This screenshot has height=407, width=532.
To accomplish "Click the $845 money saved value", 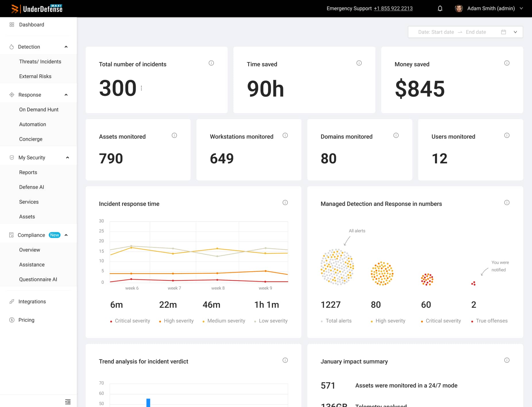I will tap(420, 89).
